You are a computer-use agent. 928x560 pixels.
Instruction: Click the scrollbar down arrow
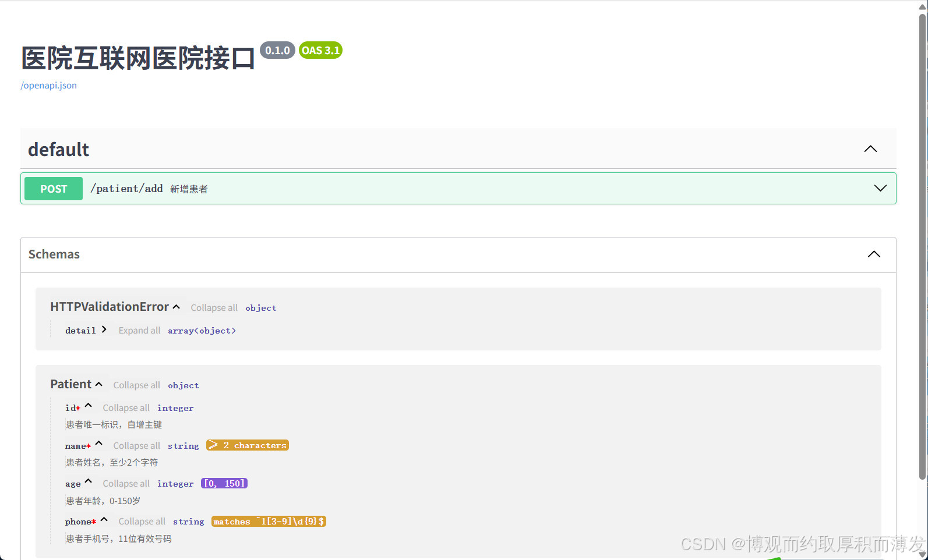tap(922, 554)
